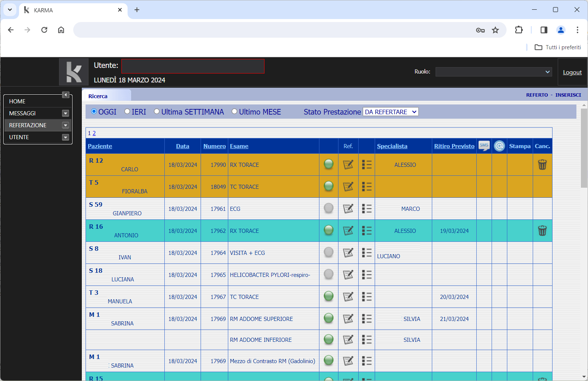Collapse the left sidebar menu arrow

66,95
